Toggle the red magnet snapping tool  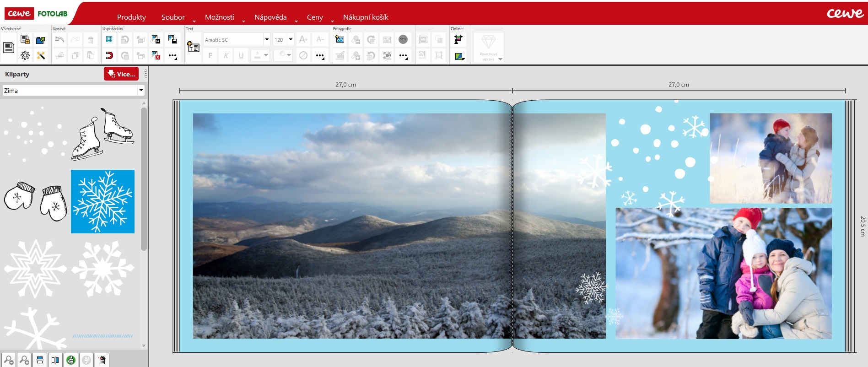point(109,55)
